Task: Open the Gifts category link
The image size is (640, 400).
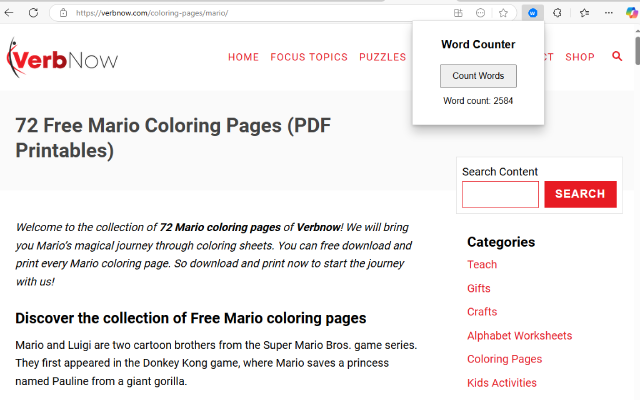Action: [x=479, y=288]
